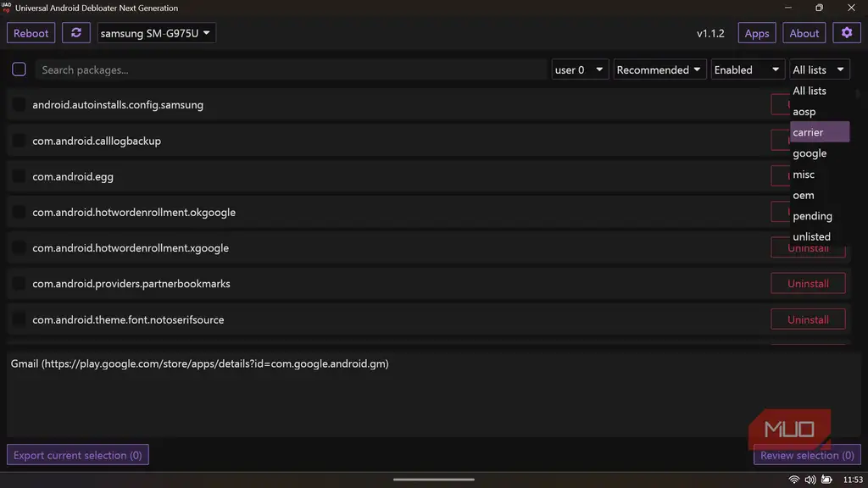Viewport: 868px width, 488px height.
Task: Open the Apps view button
Action: click(757, 33)
